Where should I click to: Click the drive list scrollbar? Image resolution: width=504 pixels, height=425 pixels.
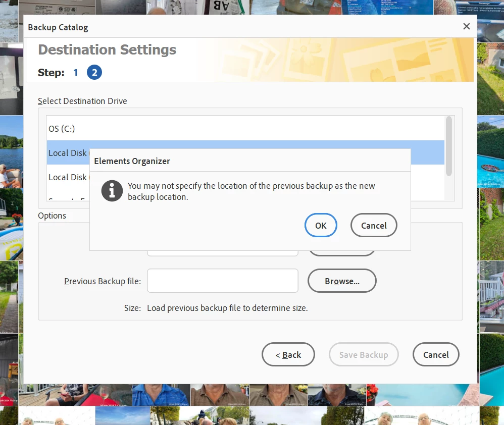pyautogui.click(x=449, y=146)
